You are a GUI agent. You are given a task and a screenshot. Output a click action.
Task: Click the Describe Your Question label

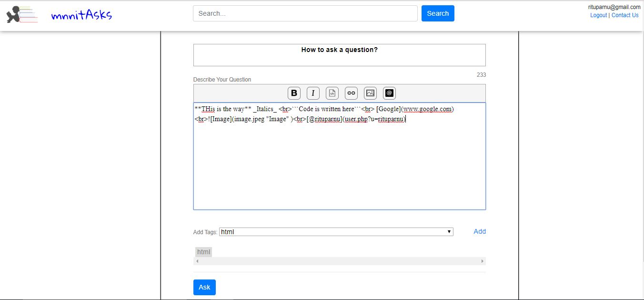(222, 80)
